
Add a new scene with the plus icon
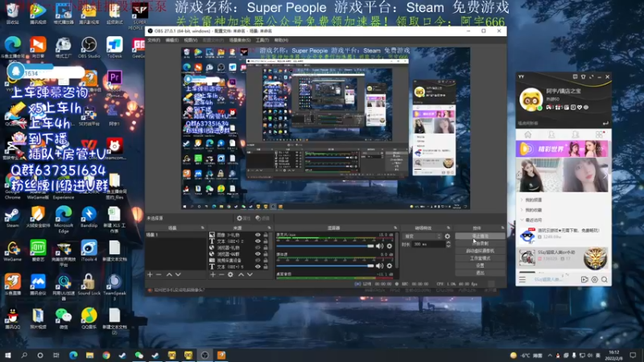point(150,274)
